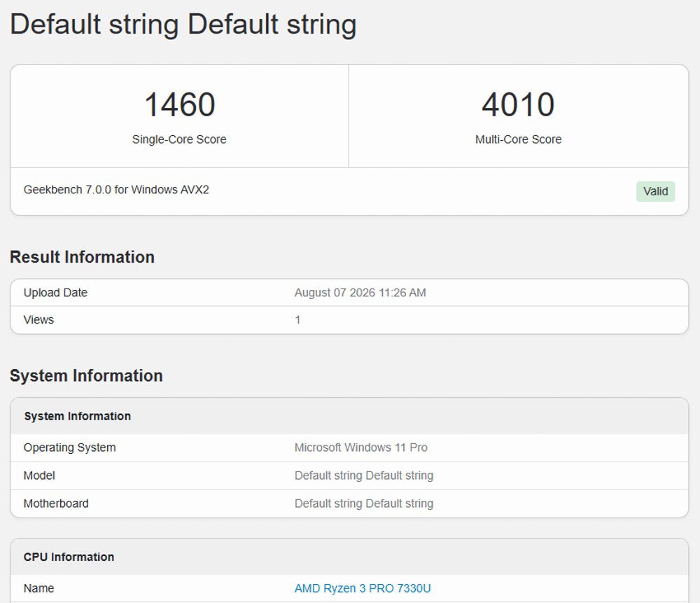Click the green Valid badge

pos(655,191)
